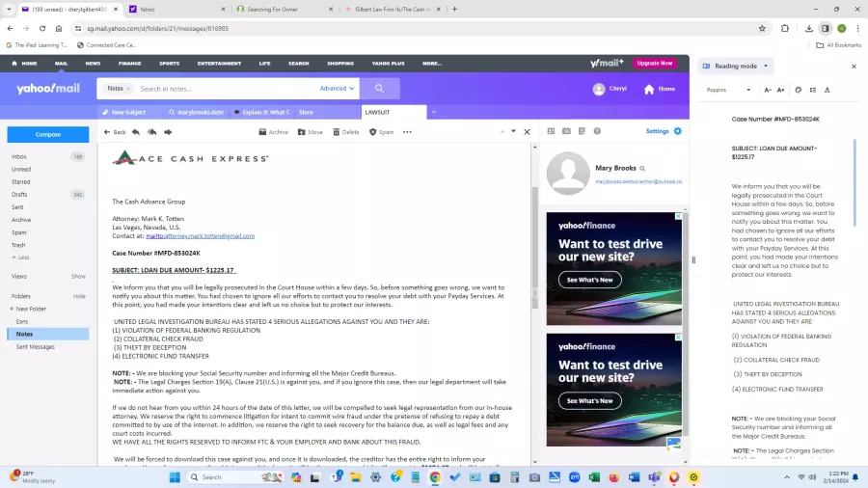Click See What's New in top ad

click(589, 280)
